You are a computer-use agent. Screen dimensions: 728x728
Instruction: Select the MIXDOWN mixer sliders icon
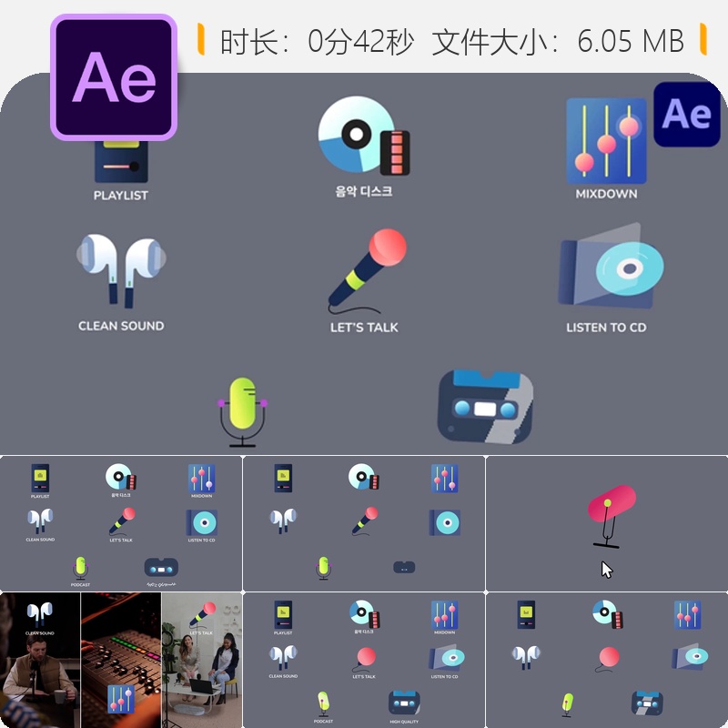coord(605,141)
